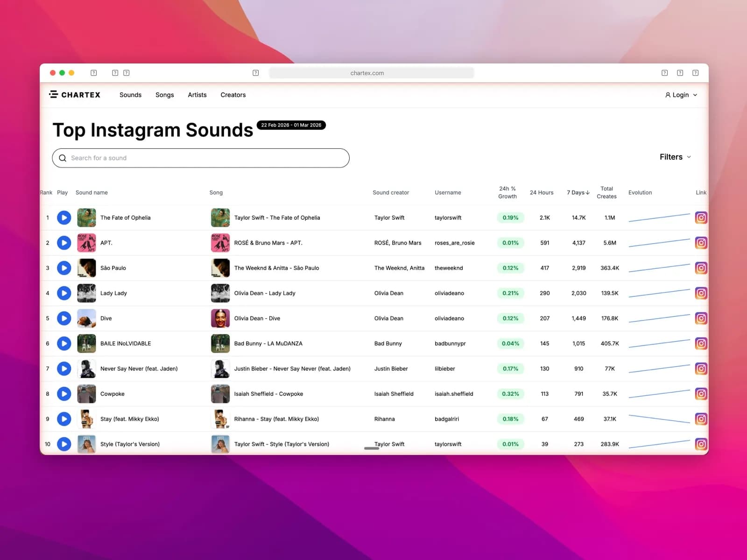Open the search magnifier icon

(x=63, y=158)
